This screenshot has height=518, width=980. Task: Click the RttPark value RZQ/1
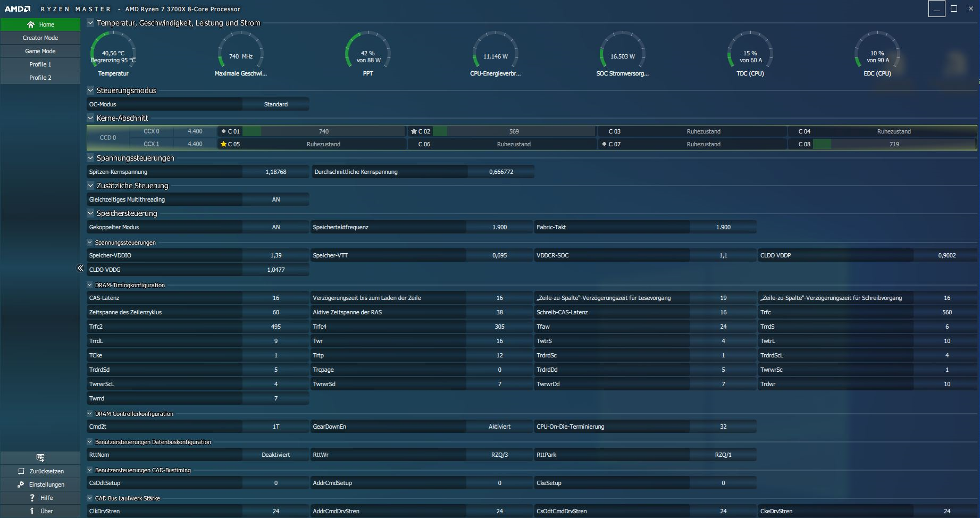click(723, 455)
